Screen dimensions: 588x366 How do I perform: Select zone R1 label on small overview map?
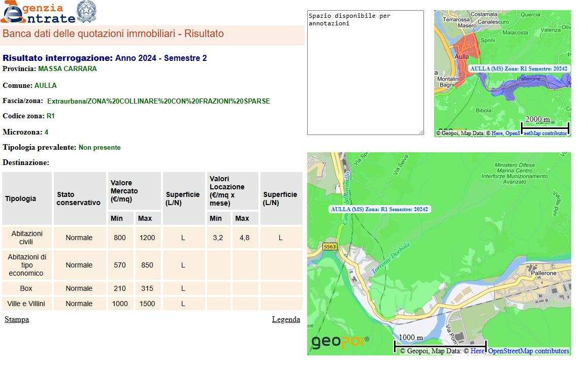[518, 69]
